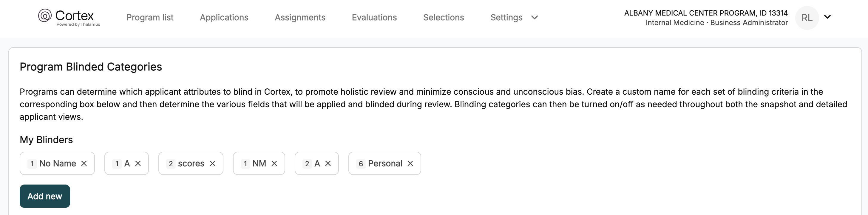Open the Personal blinder chip
This screenshot has width=868, height=215.
tap(384, 163)
